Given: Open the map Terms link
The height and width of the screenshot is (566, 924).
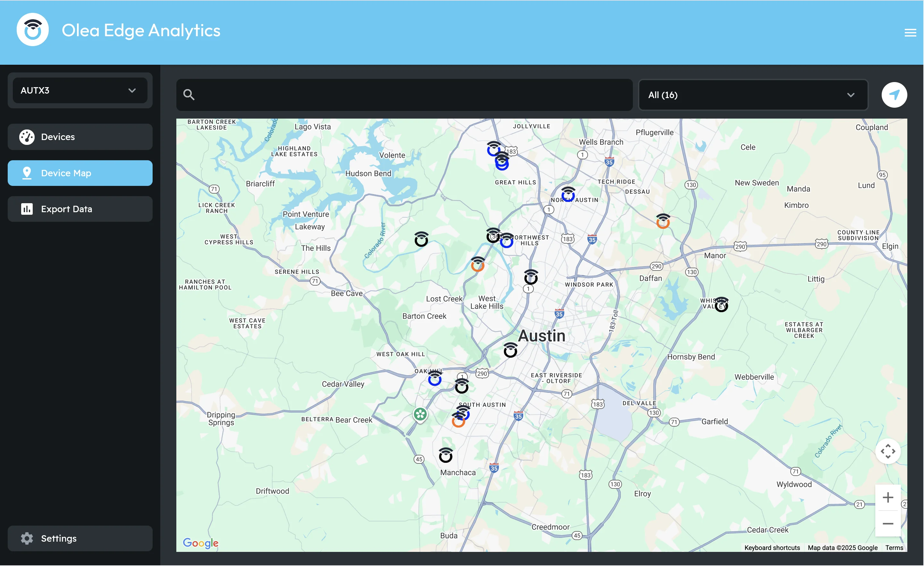Looking at the screenshot, I should pos(895,547).
